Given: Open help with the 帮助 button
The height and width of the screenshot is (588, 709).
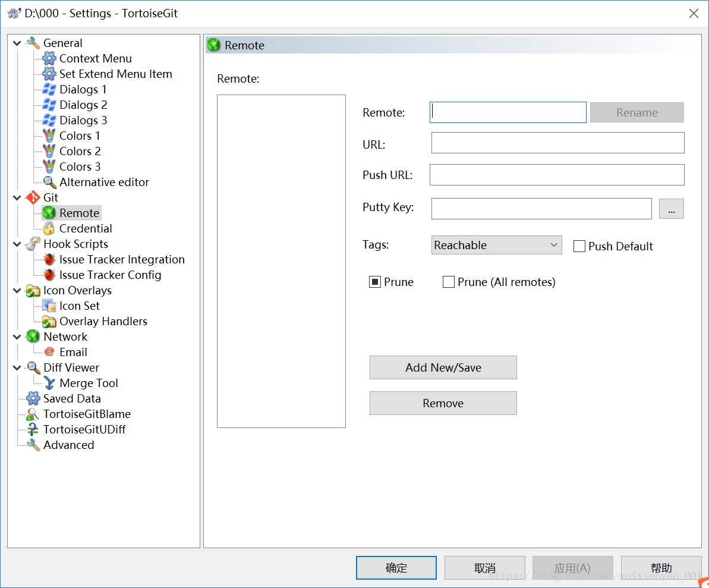Looking at the screenshot, I should tap(661, 568).
